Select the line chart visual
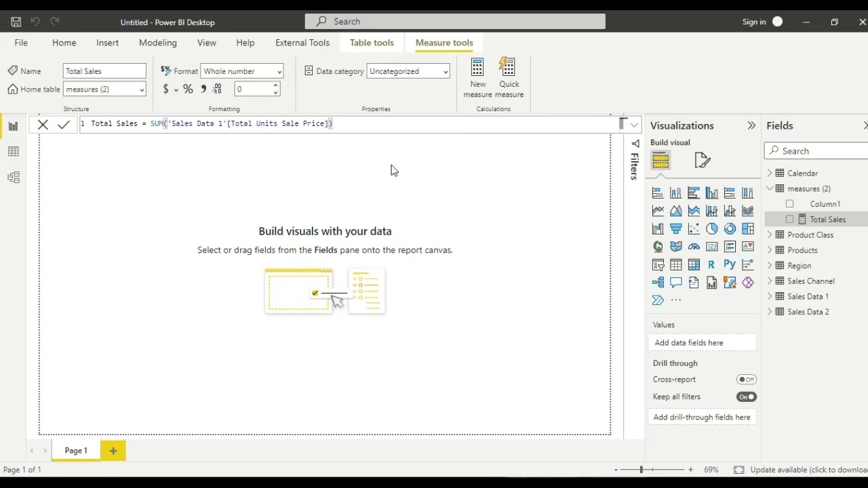This screenshot has height=488, width=868. point(658,211)
